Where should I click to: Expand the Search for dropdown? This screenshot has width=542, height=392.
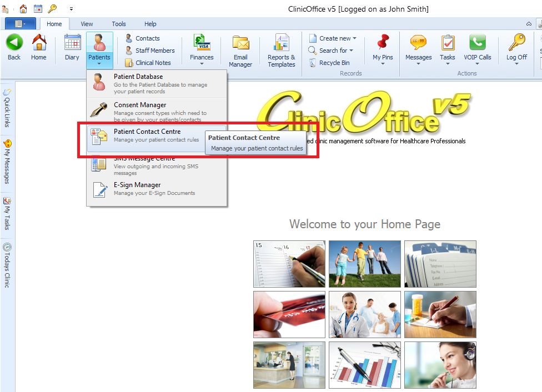click(x=335, y=51)
